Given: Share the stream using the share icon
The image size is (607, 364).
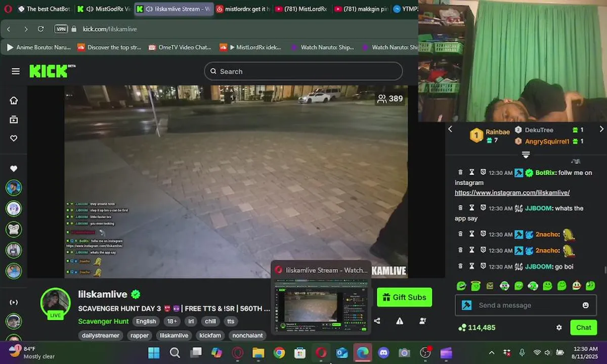Looking at the screenshot, I should click(x=377, y=321).
